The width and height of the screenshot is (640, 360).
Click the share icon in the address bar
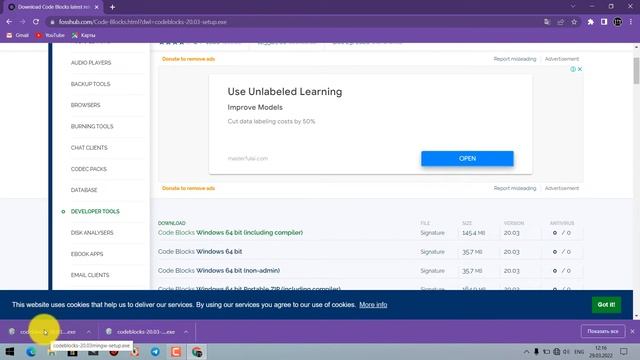point(560,22)
